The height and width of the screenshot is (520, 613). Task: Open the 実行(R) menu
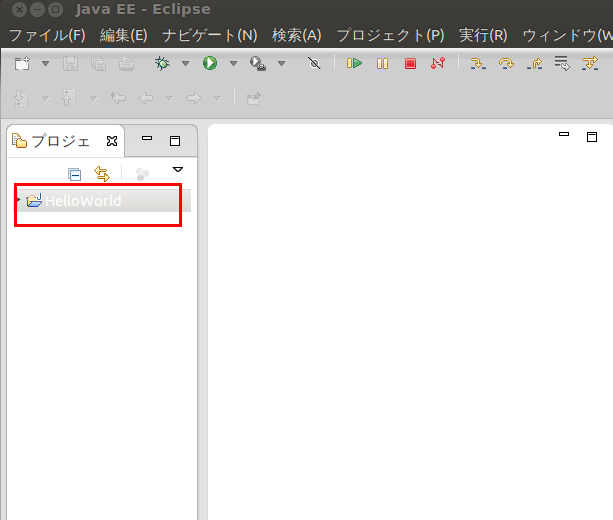point(483,36)
